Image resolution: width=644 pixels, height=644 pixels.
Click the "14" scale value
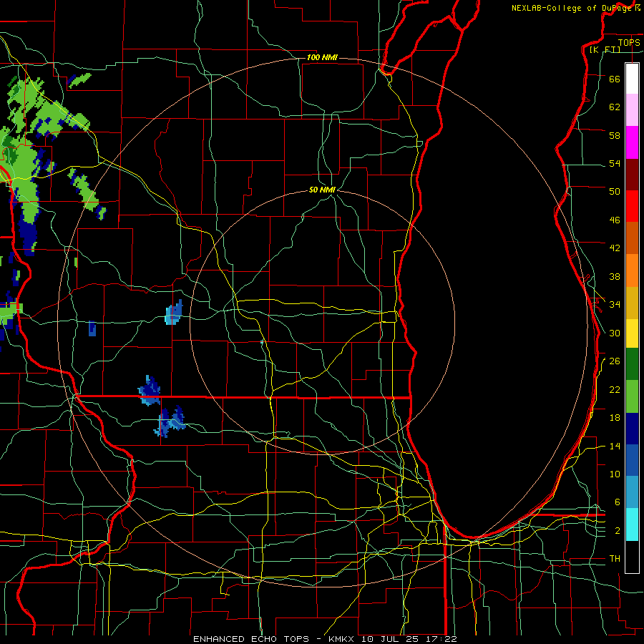pyautogui.click(x=615, y=446)
